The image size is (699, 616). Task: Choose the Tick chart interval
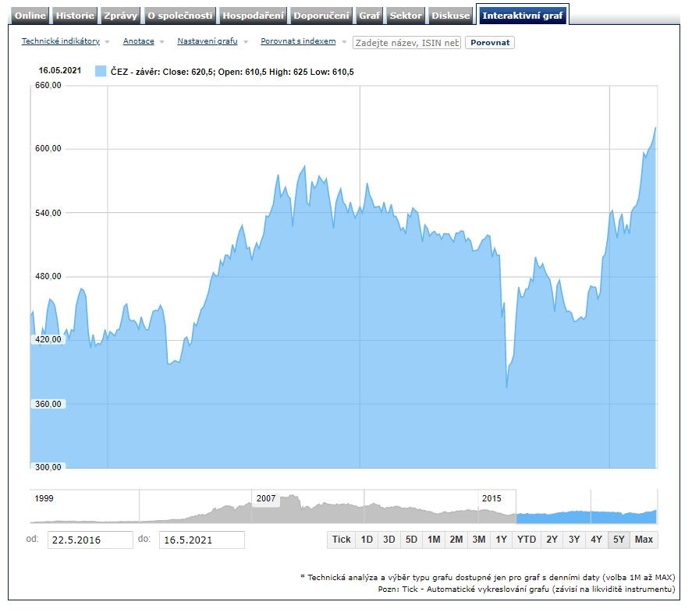click(341, 540)
